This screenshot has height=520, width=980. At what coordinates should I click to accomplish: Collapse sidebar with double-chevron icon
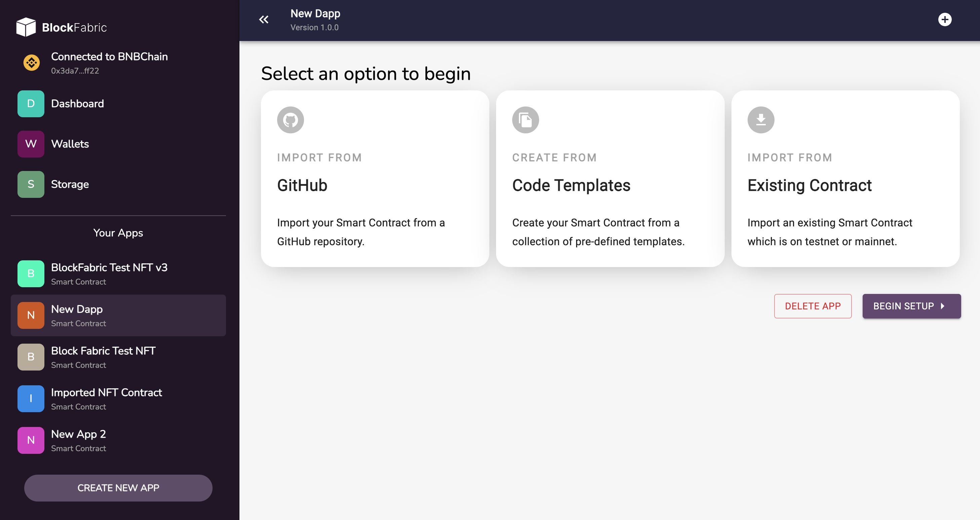[264, 20]
